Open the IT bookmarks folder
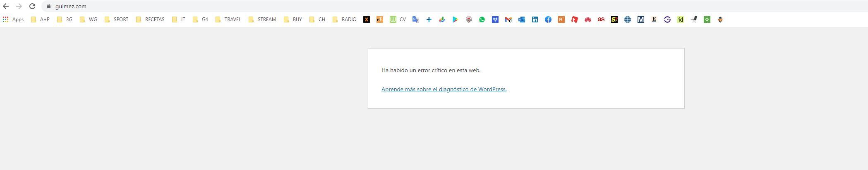868x170 pixels. pos(178,19)
